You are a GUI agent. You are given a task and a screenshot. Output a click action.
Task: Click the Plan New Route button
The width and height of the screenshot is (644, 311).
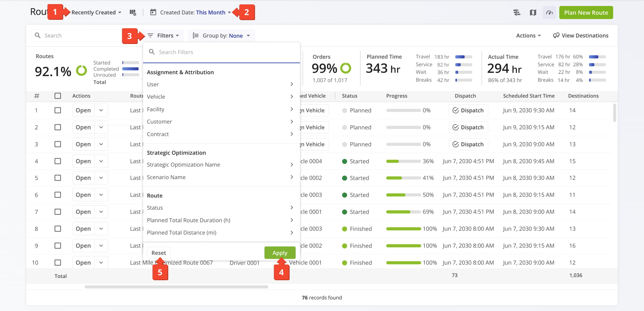click(586, 13)
